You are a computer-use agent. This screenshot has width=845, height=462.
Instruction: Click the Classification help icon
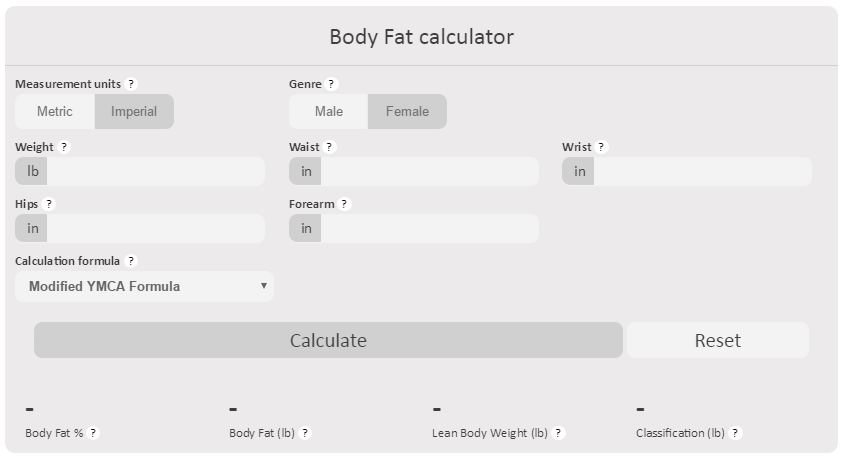pyautogui.click(x=736, y=434)
